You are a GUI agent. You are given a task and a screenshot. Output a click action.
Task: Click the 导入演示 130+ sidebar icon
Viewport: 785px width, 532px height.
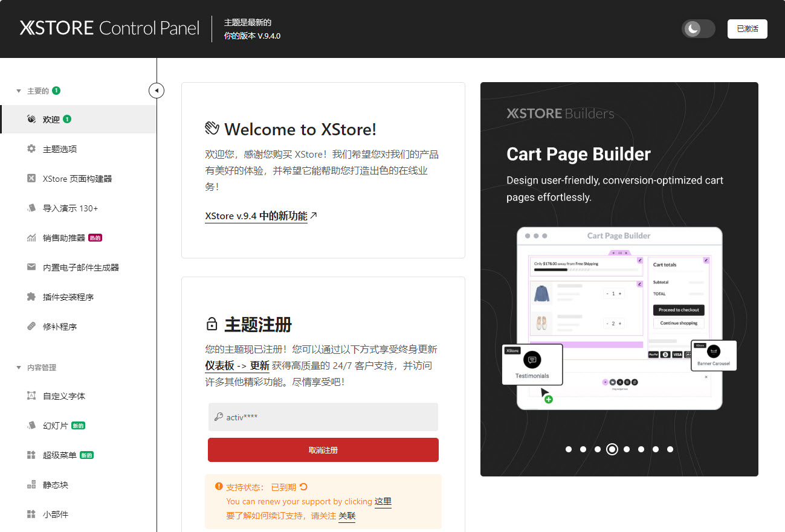tap(31, 208)
